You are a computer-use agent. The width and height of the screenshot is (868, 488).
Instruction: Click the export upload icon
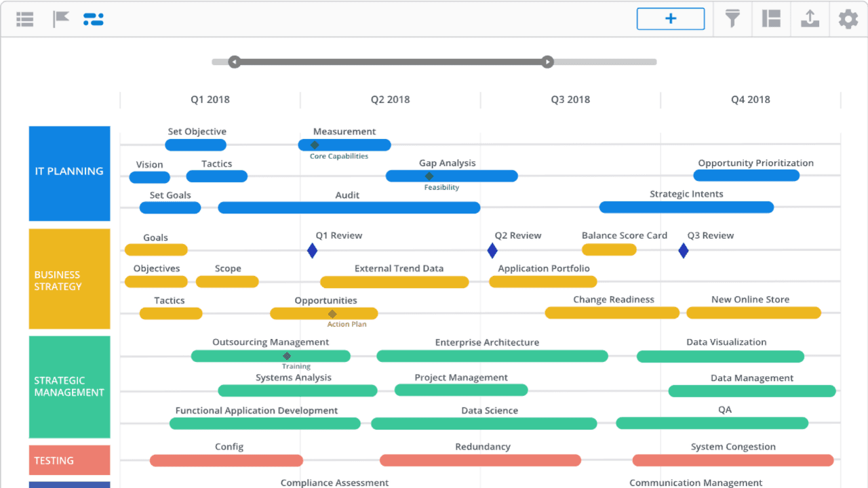[x=810, y=19]
